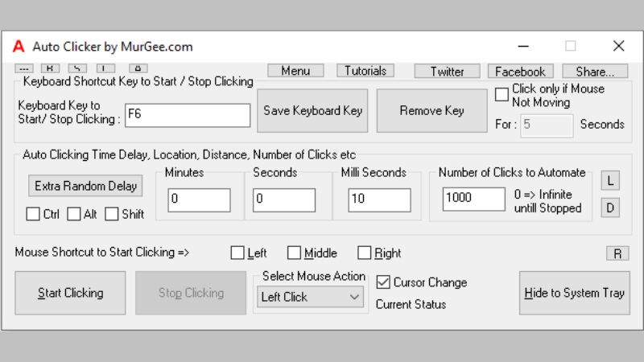This screenshot has width=644, height=362.
Task: Open the Select Mouse Action dropdown
Action: (x=310, y=297)
